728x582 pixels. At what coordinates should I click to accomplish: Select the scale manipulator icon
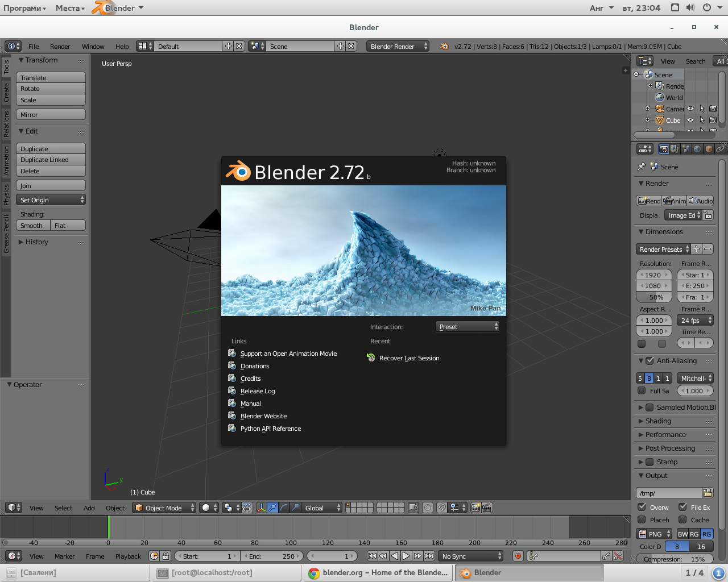click(x=295, y=508)
